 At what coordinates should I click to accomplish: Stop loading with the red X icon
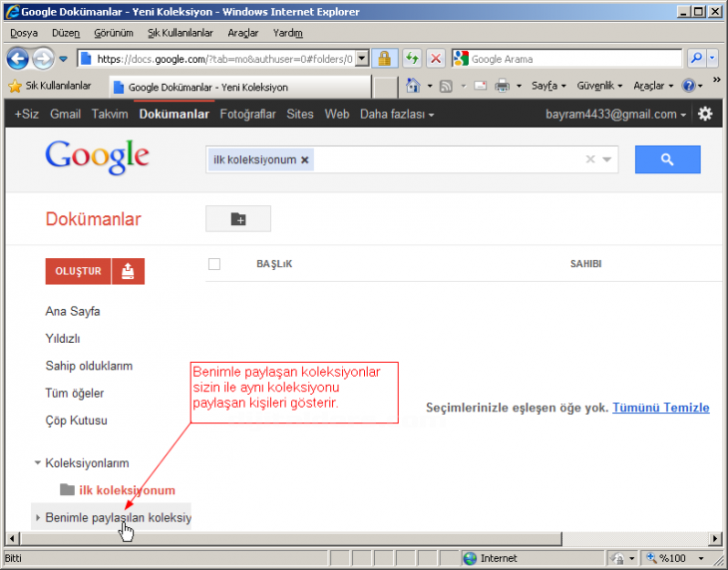(436, 59)
